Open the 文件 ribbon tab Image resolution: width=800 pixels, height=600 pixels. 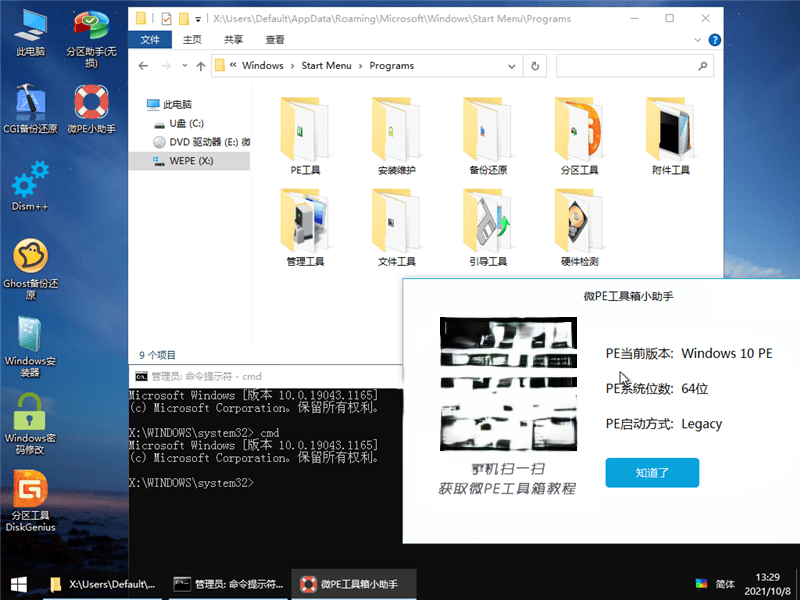pos(150,39)
